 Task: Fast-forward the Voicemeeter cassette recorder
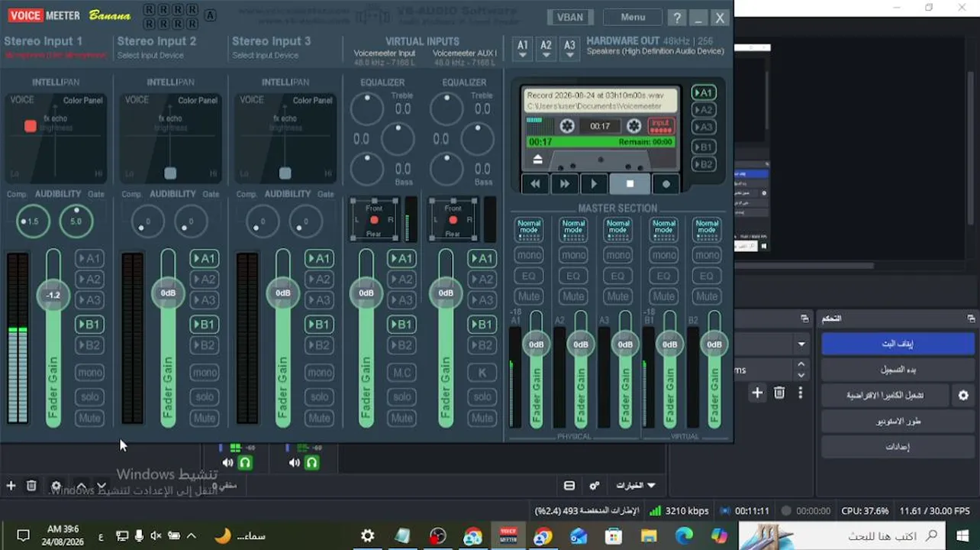(565, 183)
